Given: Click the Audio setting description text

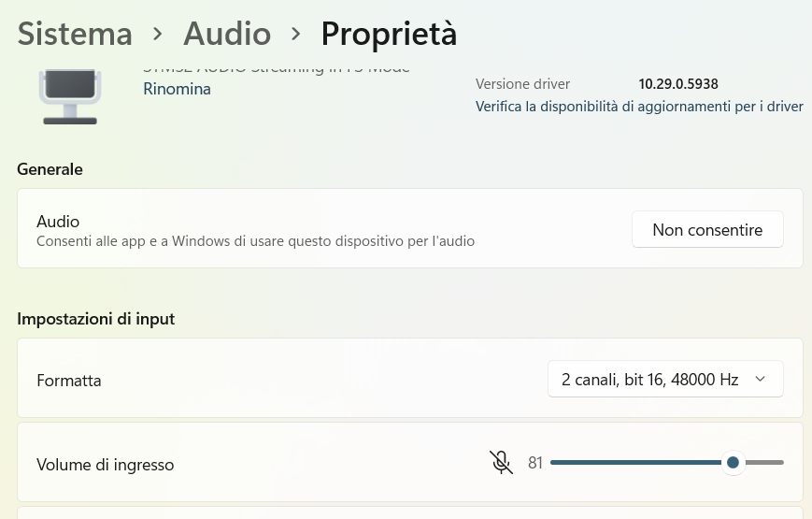Looking at the screenshot, I should click(x=255, y=241).
